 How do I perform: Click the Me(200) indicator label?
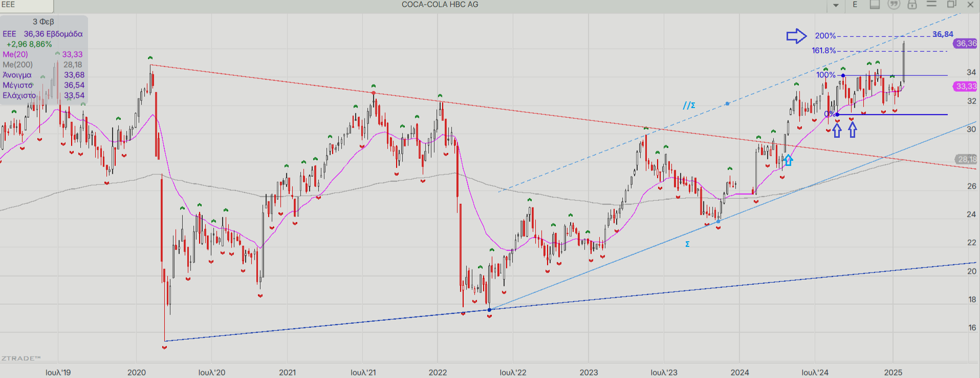[x=17, y=65]
